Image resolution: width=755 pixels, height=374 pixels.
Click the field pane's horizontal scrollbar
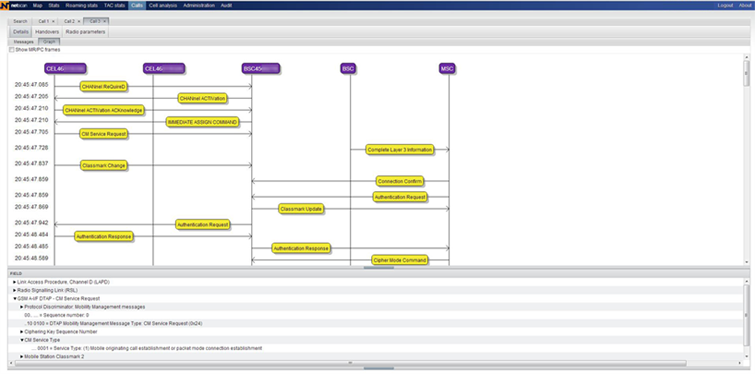(x=350, y=362)
